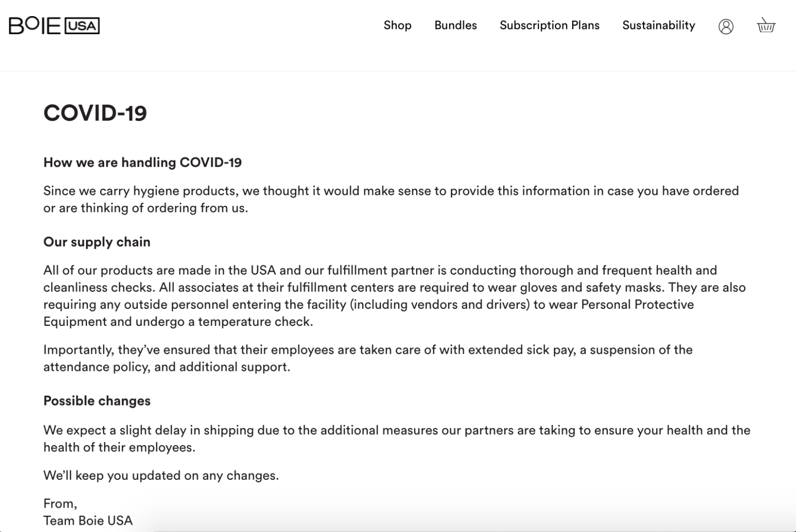Click the COVID-19 page heading
796x532 pixels.
pyautogui.click(x=95, y=112)
